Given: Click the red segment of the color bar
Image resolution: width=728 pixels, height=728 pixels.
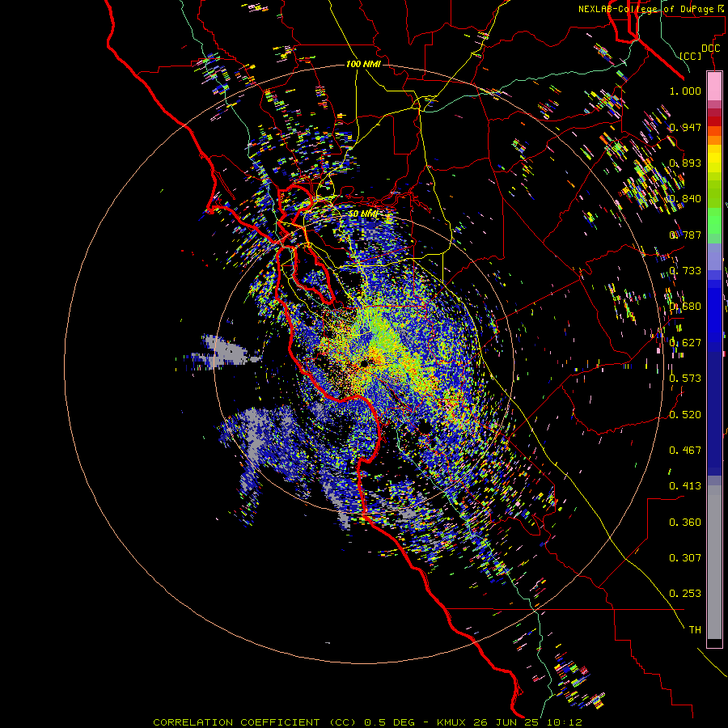Looking at the screenshot, I should coord(714,121).
